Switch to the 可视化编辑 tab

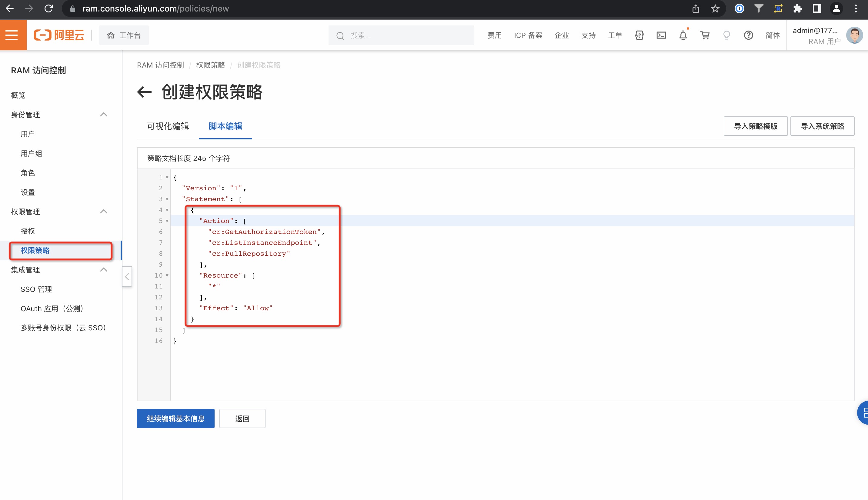tap(168, 126)
